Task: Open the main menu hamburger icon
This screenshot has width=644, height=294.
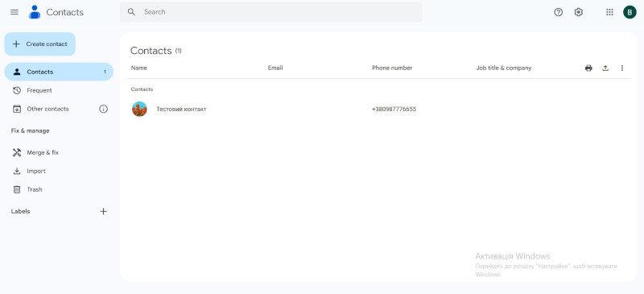Action: point(14,12)
